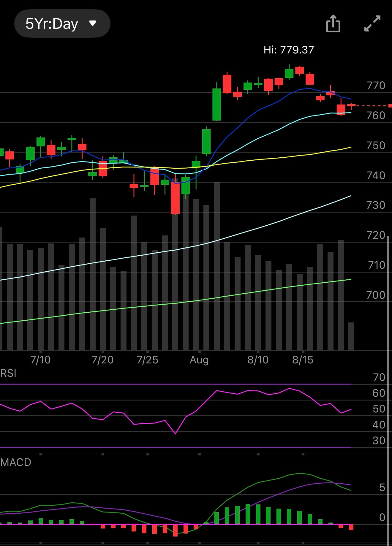The height and width of the screenshot is (546, 392).
Task: Select the RSI scale value 70
Action: coord(379,377)
